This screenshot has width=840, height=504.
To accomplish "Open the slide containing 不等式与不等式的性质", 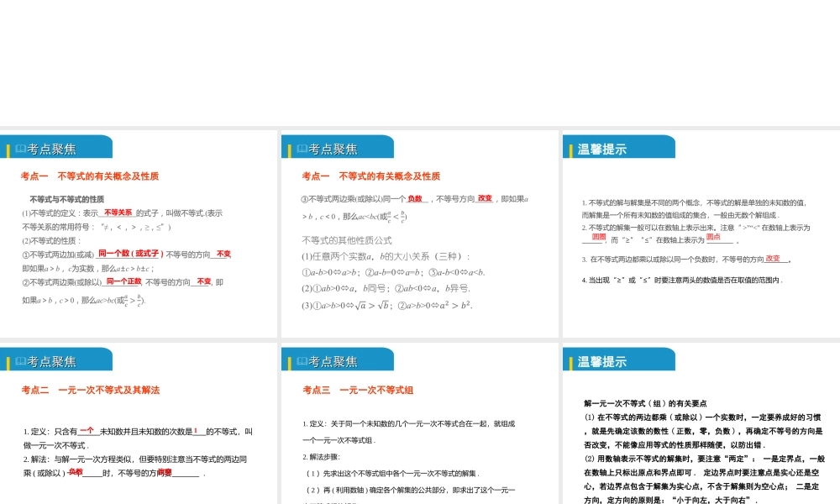I will (139, 234).
